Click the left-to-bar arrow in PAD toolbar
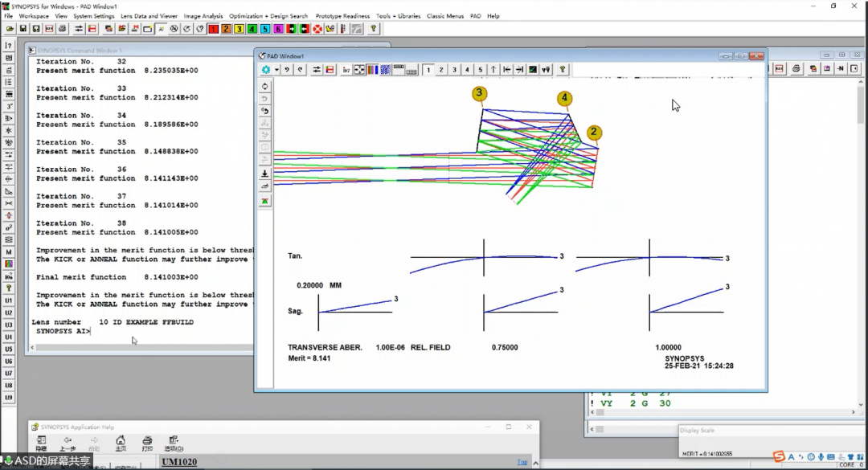This screenshot has width=868, height=470. (x=506, y=70)
